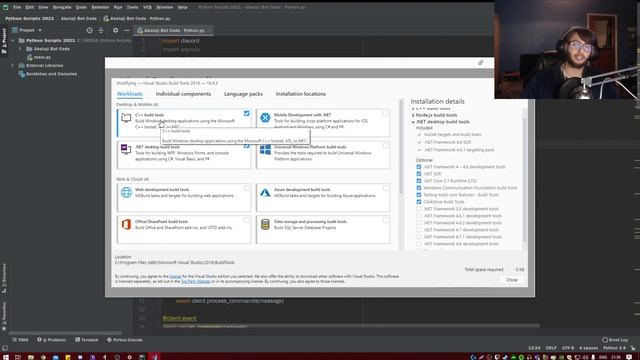Collapse the Python Scripts 2021 root folder

(13, 40)
